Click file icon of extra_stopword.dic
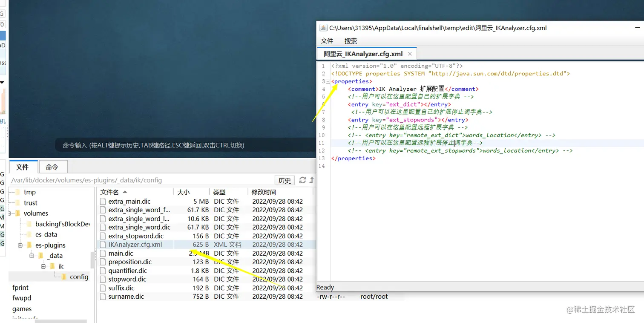 click(x=103, y=236)
